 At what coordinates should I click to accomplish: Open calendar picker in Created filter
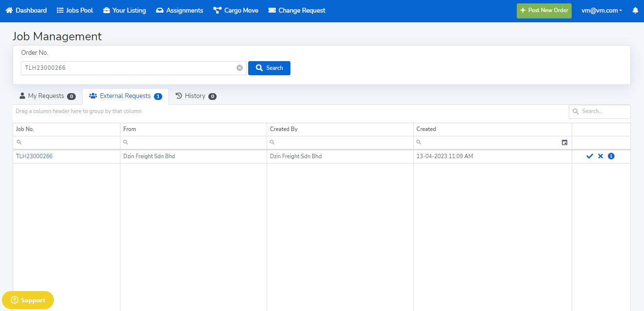(564, 143)
